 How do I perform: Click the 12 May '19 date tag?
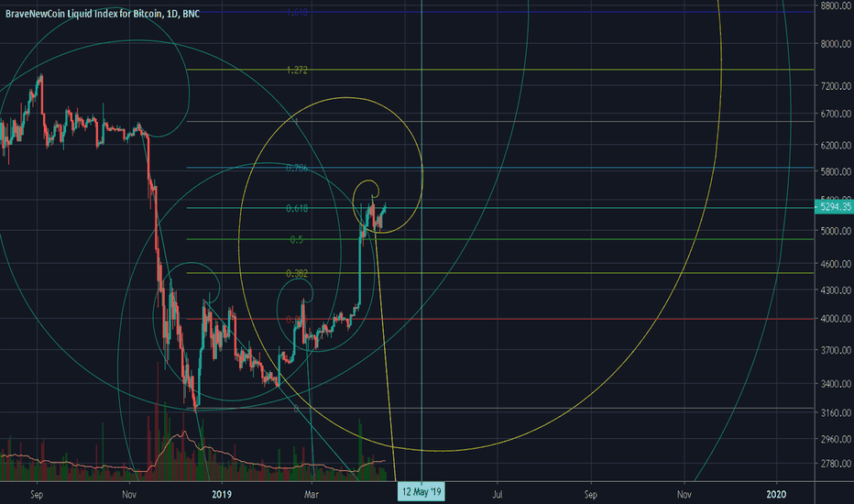[x=422, y=492]
